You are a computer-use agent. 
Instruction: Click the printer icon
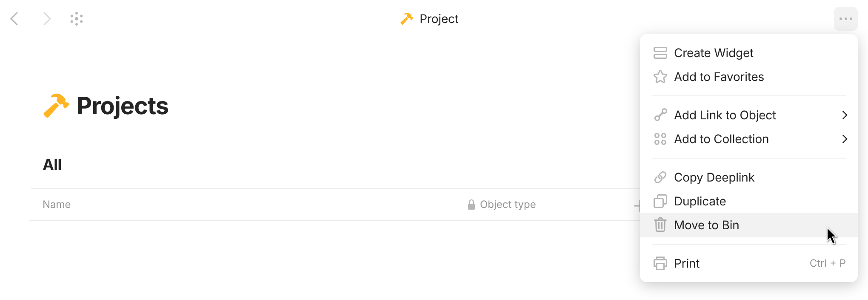(x=660, y=263)
